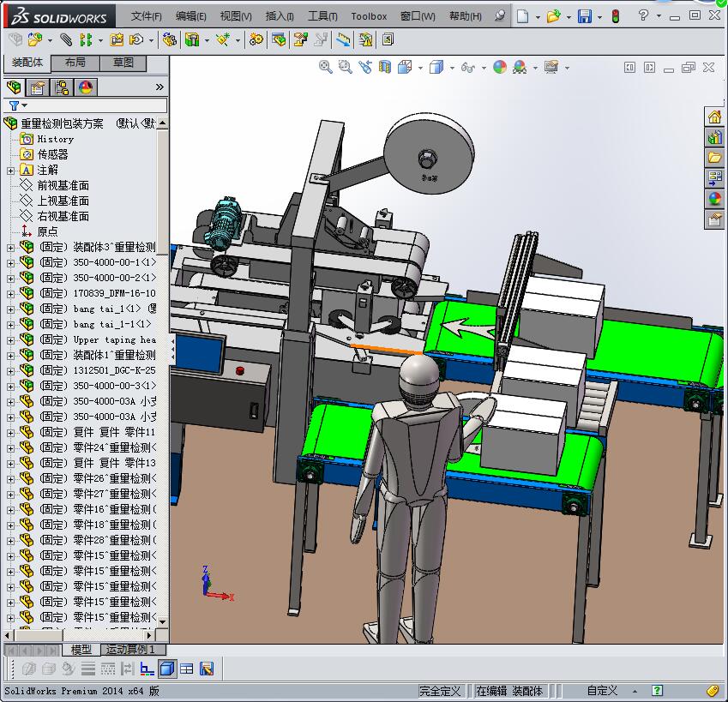
Task: Switch to the ConfigurationManager panel tab icon
Action: click(61, 87)
